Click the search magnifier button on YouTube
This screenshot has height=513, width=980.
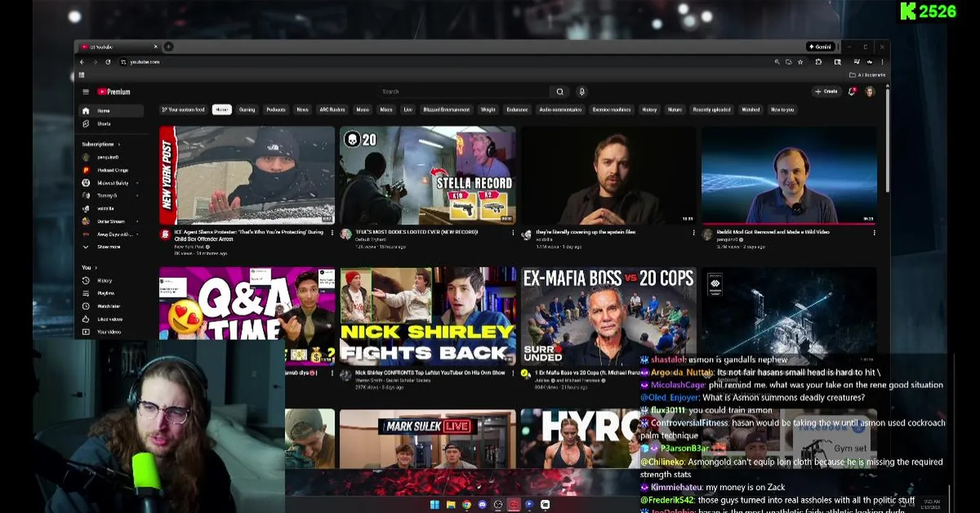tap(559, 92)
